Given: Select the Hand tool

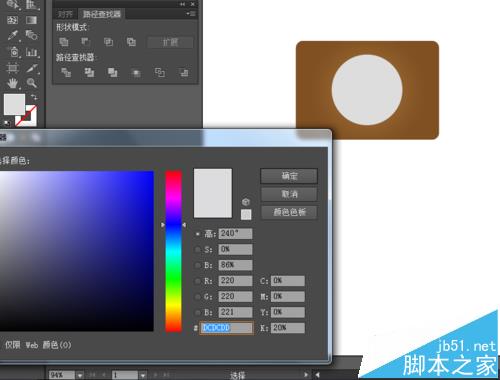Looking at the screenshot, I should (13, 83).
